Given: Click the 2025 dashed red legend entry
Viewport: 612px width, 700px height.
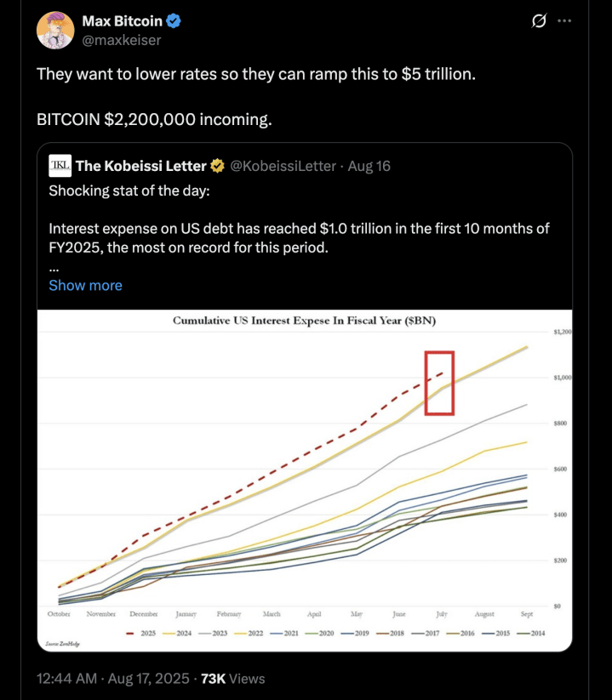Looking at the screenshot, I should pos(140,633).
